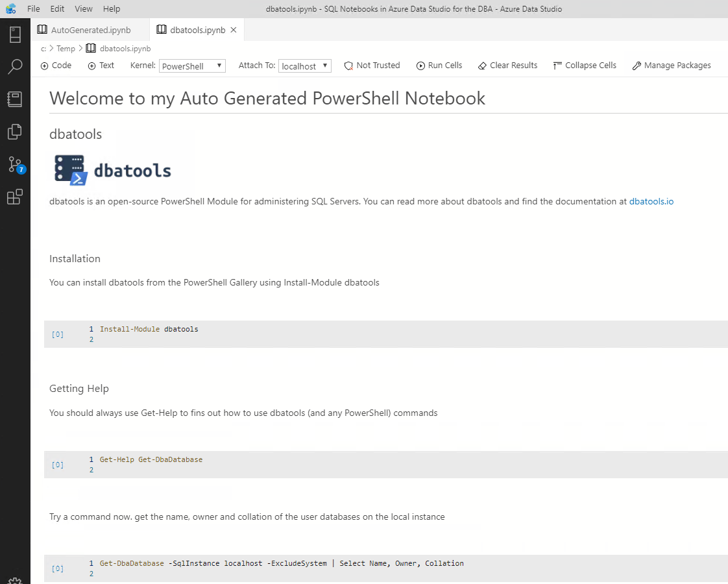Click the Azure Data Studio app icon
728x584 pixels.
pyautogui.click(x=10, y=8)
